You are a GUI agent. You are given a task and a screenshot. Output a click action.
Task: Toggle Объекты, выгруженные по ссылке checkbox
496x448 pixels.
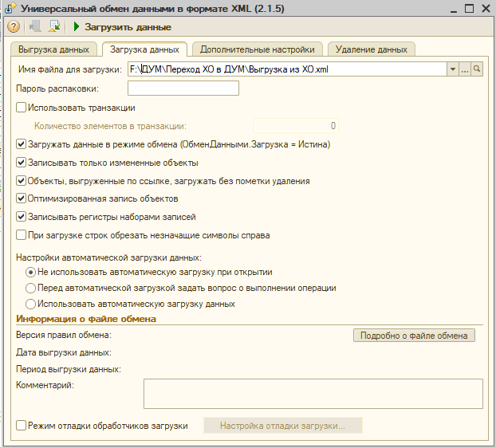point(22,181)
